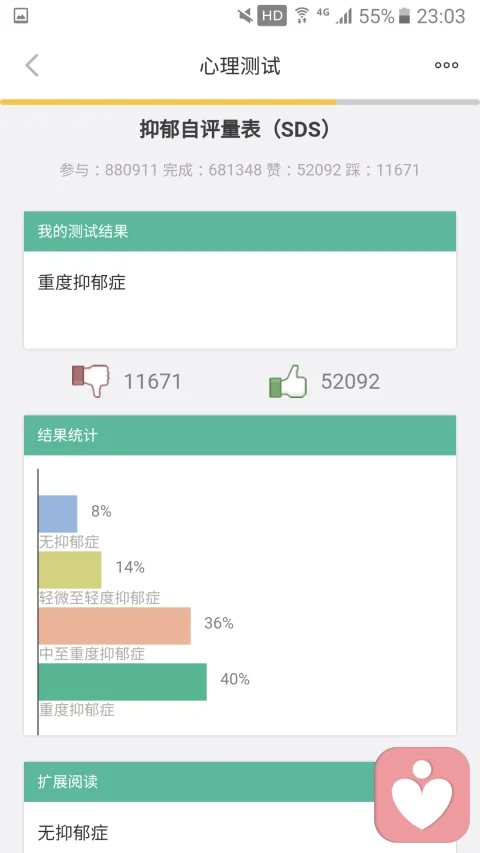Tap the thumbs-up like icon
This screenshot has height=853, width=480.
288,381
